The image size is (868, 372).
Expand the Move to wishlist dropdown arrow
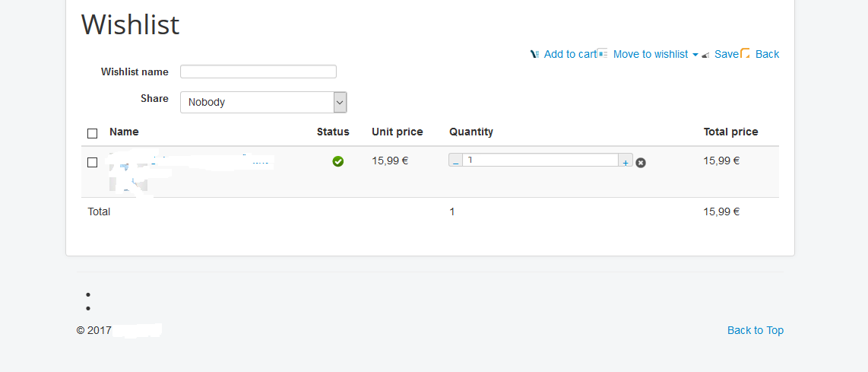click(x=695, y=55)
